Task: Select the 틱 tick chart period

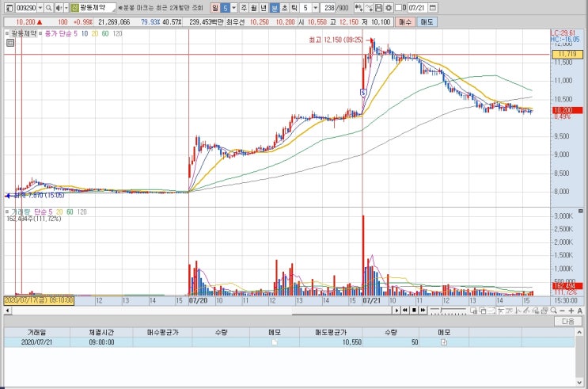Action: tap(294, 7)
